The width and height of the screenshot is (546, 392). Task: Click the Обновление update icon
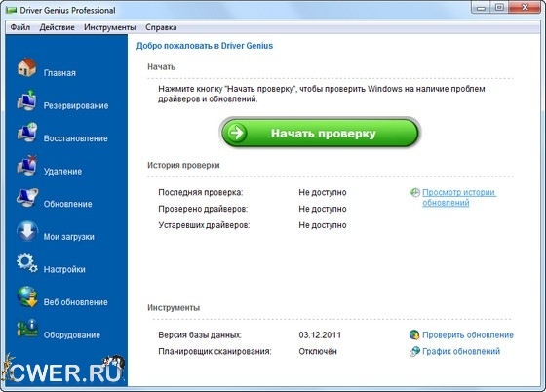point(27,198)
